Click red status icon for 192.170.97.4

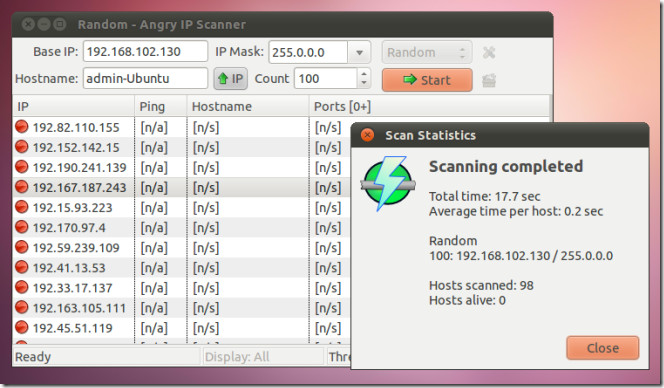pyautogui.click(x=22, y=227)
